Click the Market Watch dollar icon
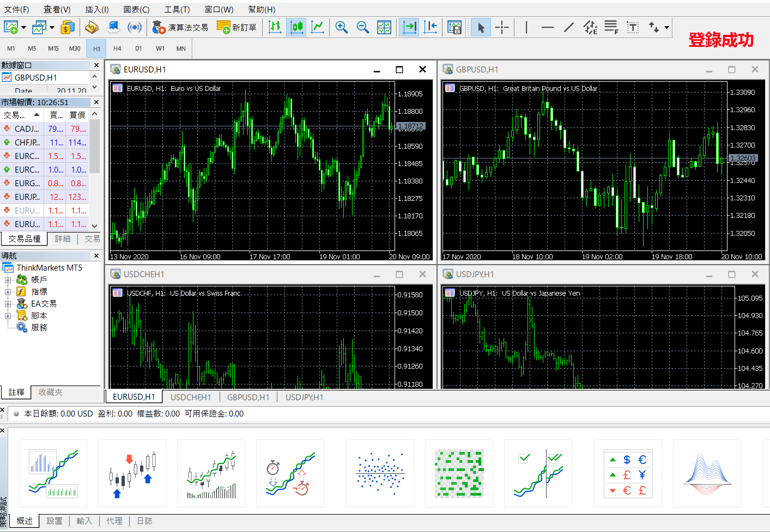 67,26
